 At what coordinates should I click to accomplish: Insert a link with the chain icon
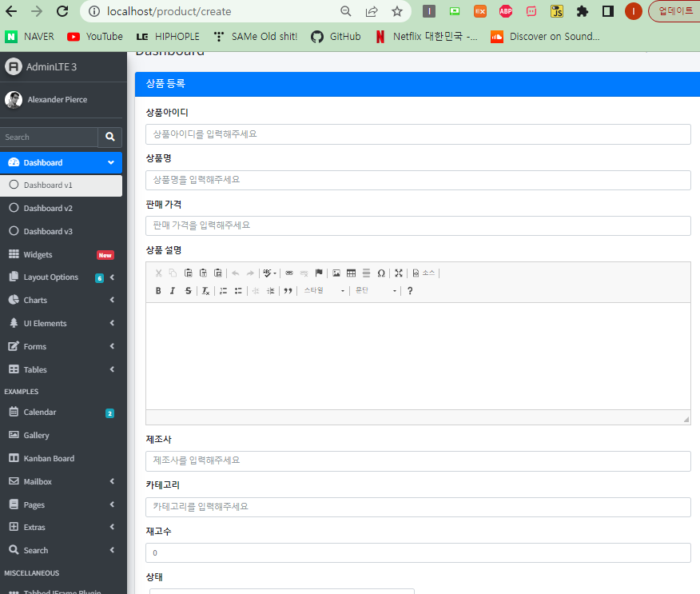pos(289,273)
